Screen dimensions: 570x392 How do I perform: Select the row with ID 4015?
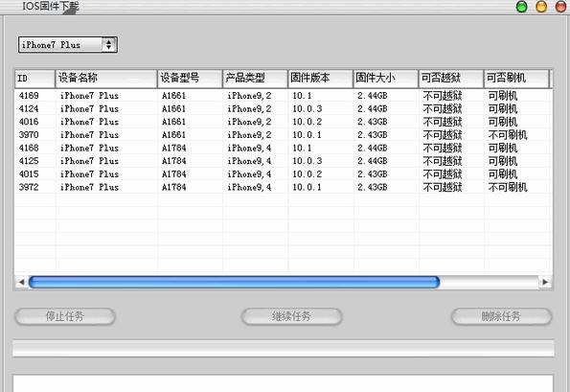(284, 174)
